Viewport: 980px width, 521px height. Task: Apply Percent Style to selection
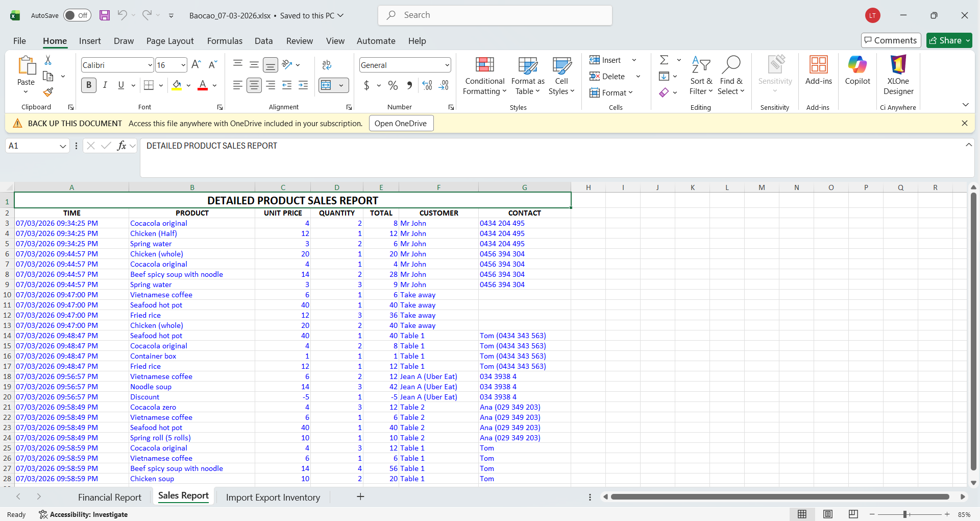(x=393, y=85)
